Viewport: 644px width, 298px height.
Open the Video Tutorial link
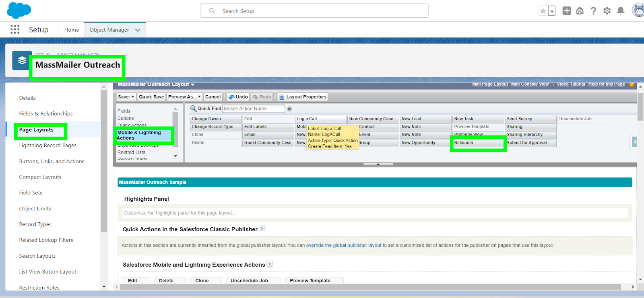coord(571,84)
